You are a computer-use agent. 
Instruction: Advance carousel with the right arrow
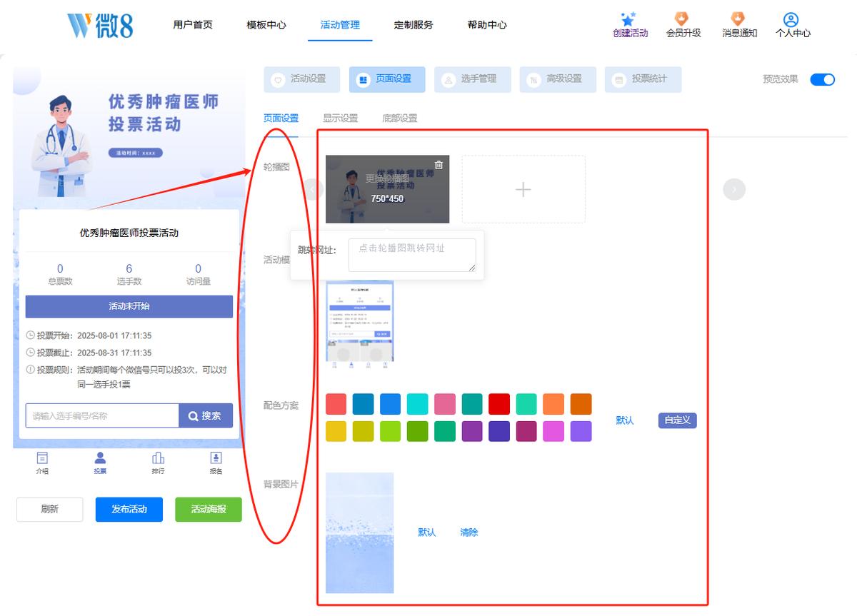click(734, 189)
